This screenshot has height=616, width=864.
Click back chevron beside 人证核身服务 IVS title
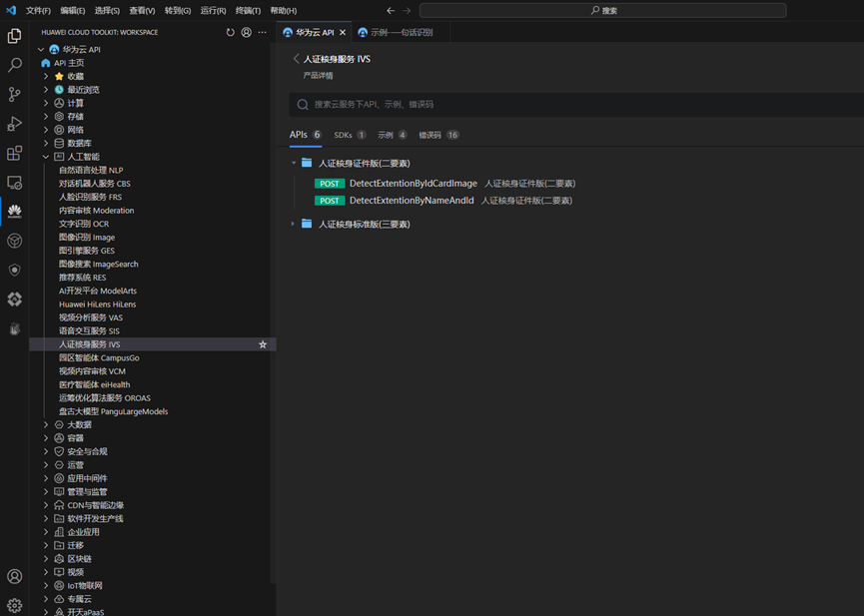[x=296, y=58]
